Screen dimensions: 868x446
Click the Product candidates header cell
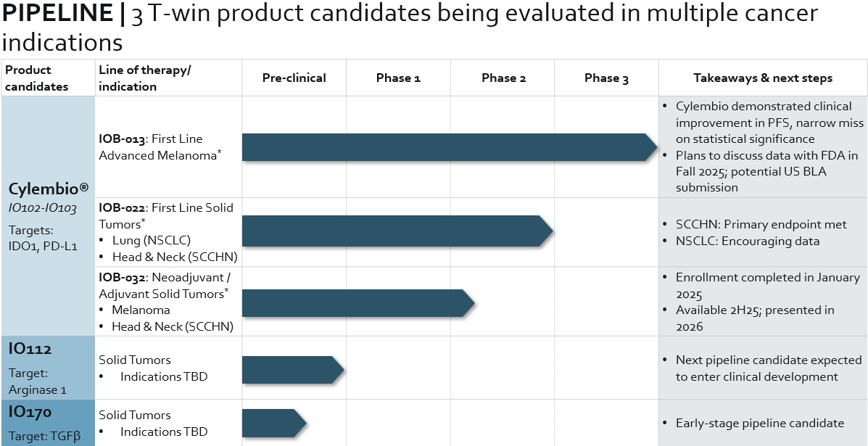[x=37, y=78]
